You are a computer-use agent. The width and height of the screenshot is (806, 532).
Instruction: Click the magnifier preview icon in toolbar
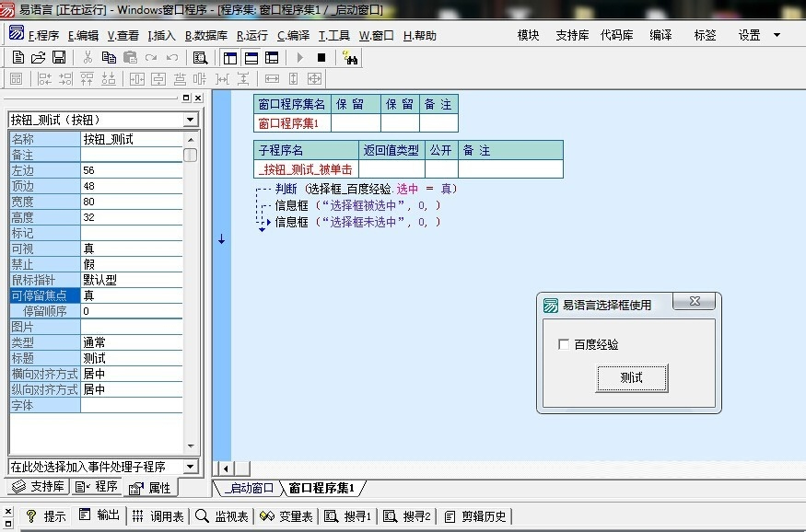click(x=200, y=57)
